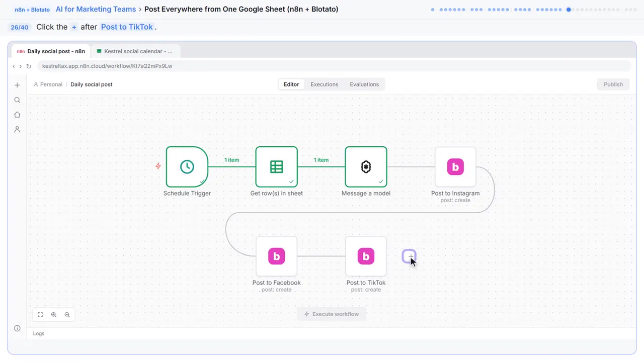Click the first progress dot in header
Image resolution: width=644 pixels, height=362 pixels.
click(x=433, y=10)
